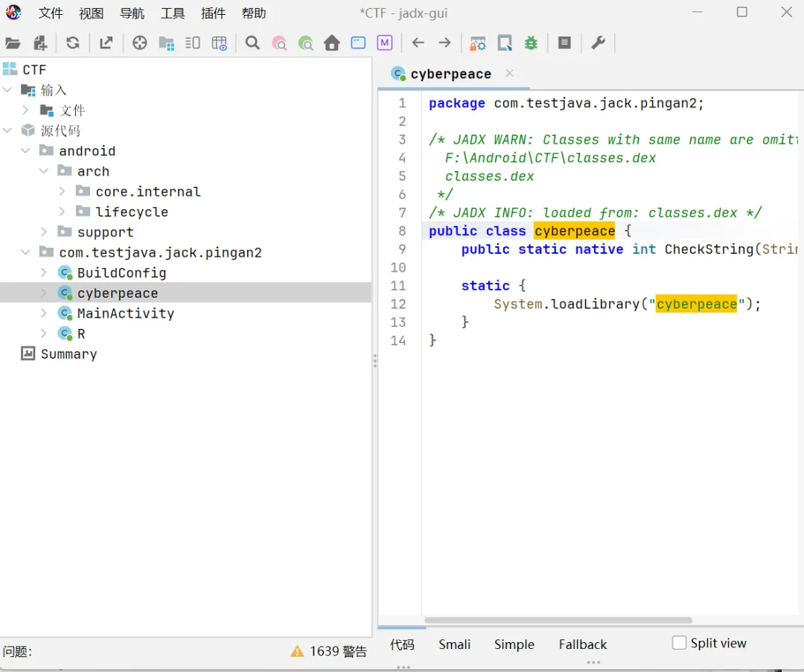Open the 工具 menu
Image resolution: width=804 pixels, height=672 pixels.
tap(173, 13)
